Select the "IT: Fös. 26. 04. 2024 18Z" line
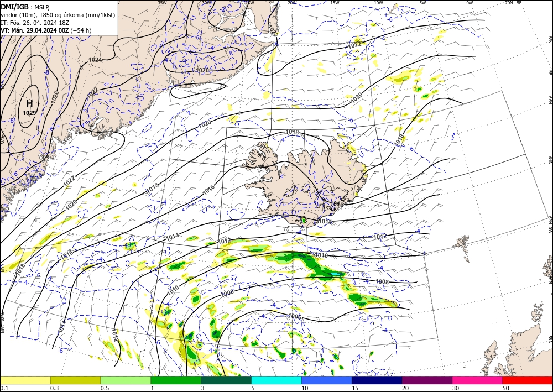The image size is (553, 392). (35, 23)
